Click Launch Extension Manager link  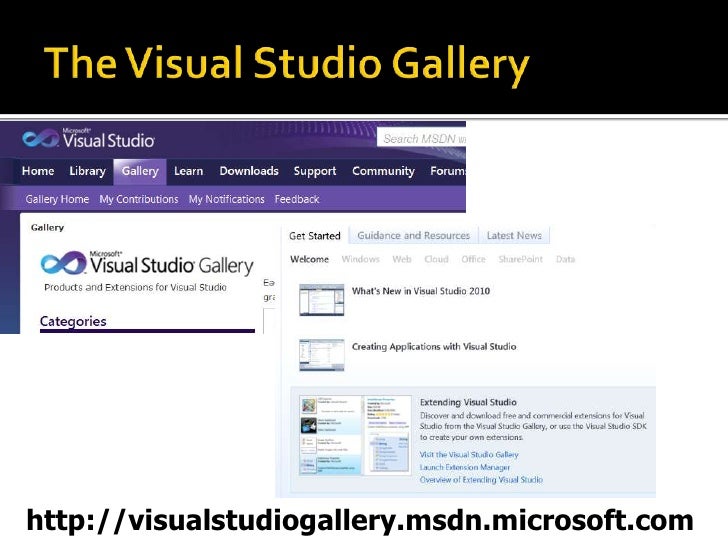[465, 467]
